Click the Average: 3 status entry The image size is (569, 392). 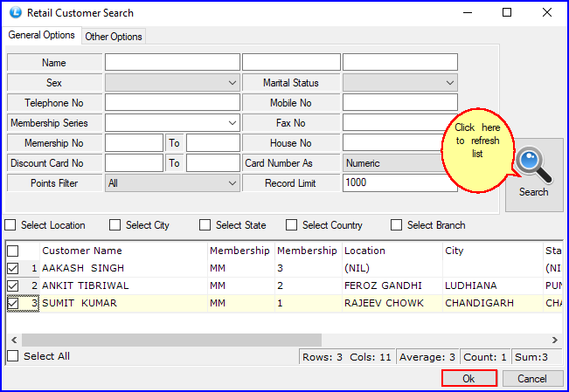427,357
